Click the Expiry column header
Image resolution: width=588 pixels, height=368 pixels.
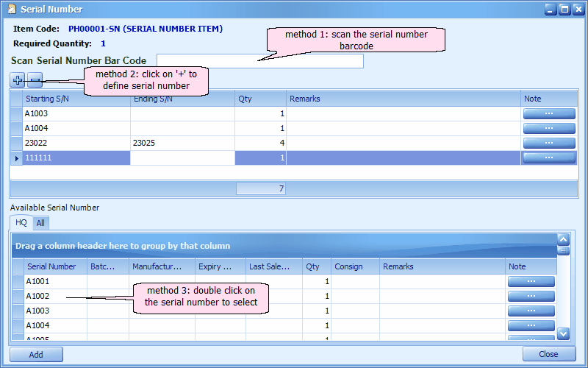tap(220, 266)
